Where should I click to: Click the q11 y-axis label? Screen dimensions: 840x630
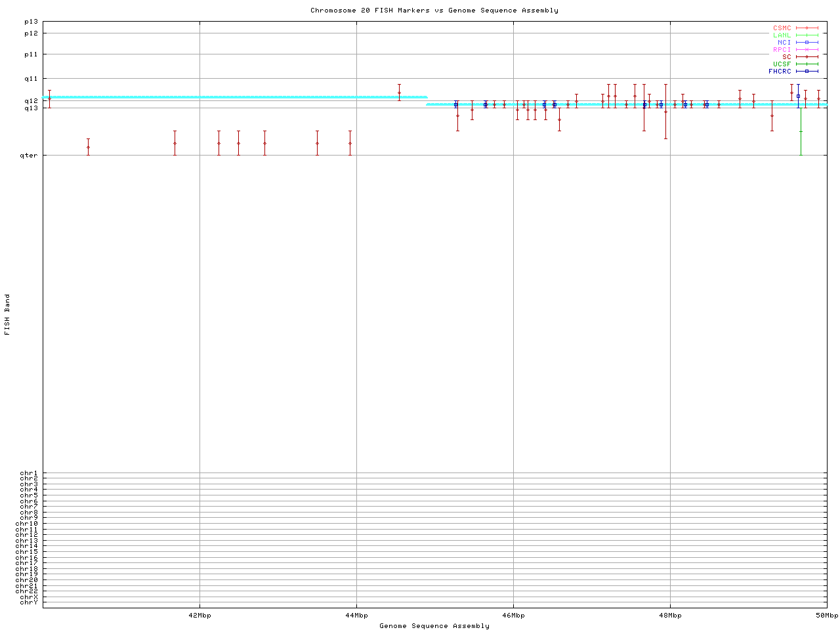(31, 79)
